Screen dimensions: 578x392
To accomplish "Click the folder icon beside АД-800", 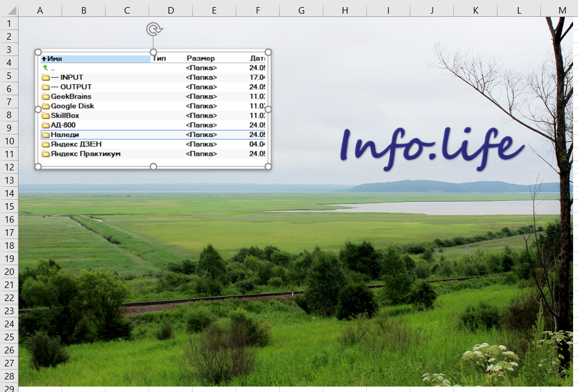I will pyautogui.click(x=46, y=125).
